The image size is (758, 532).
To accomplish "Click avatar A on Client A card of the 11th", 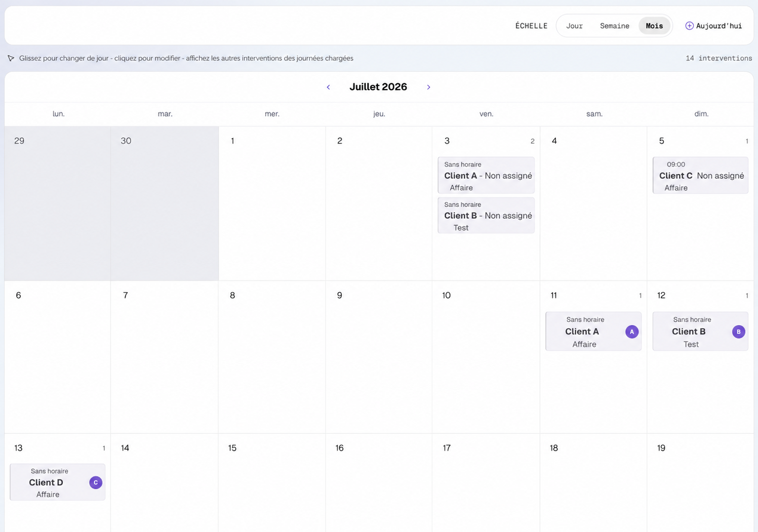I will 631,332.
